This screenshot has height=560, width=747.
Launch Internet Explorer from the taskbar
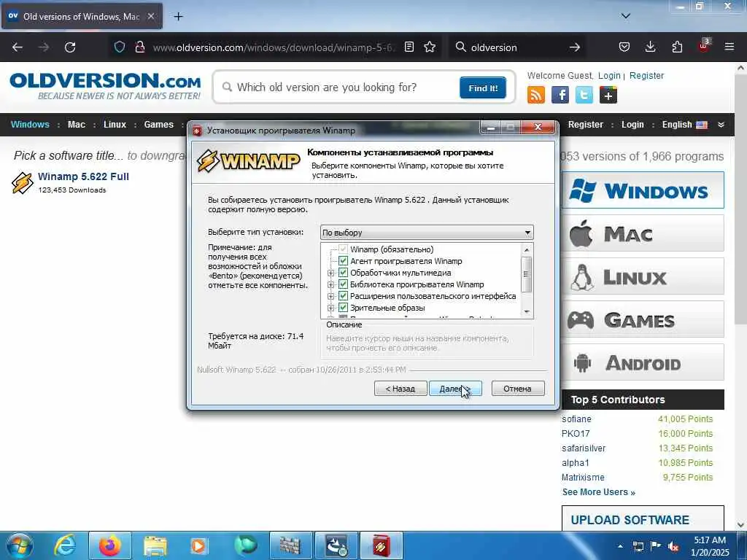click(65, 545)
